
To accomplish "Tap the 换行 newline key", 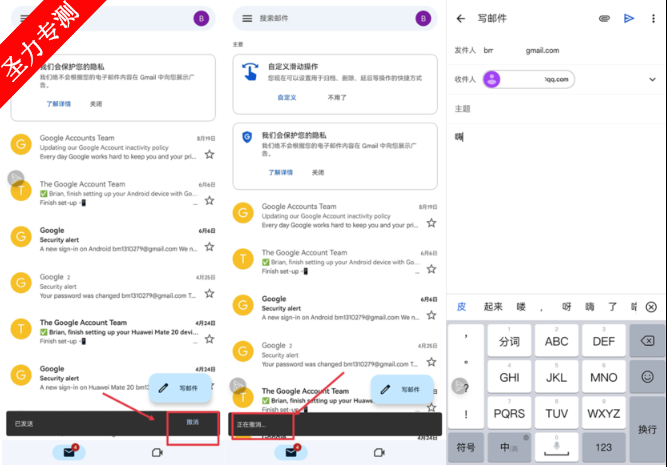I will point(647,429).
